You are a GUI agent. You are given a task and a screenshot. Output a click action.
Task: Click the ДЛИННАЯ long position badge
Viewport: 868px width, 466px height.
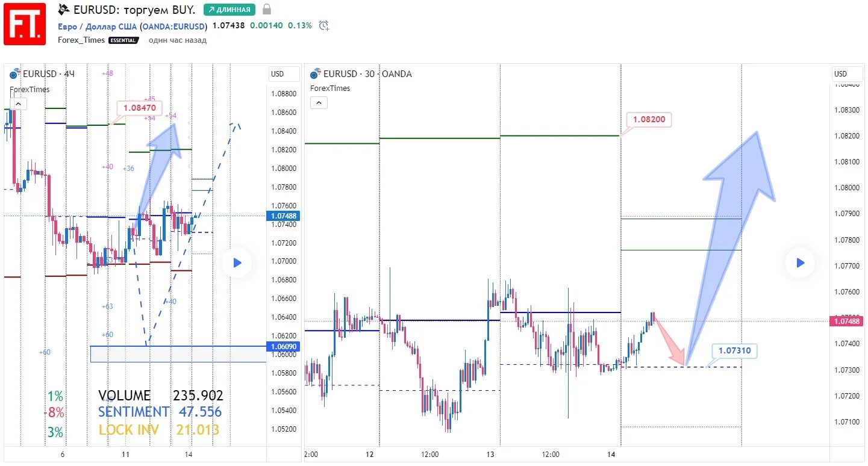(x=229, y=10)
